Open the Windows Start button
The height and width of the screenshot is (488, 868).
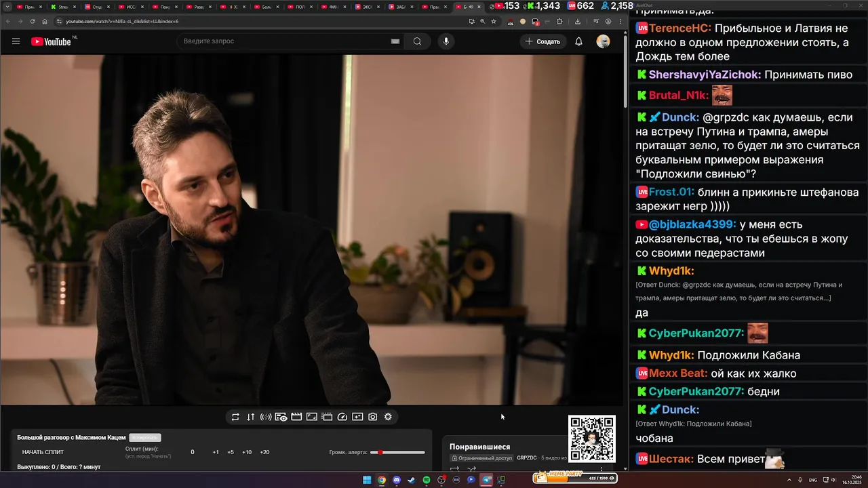pyautogui.click(x=367, y=480)
